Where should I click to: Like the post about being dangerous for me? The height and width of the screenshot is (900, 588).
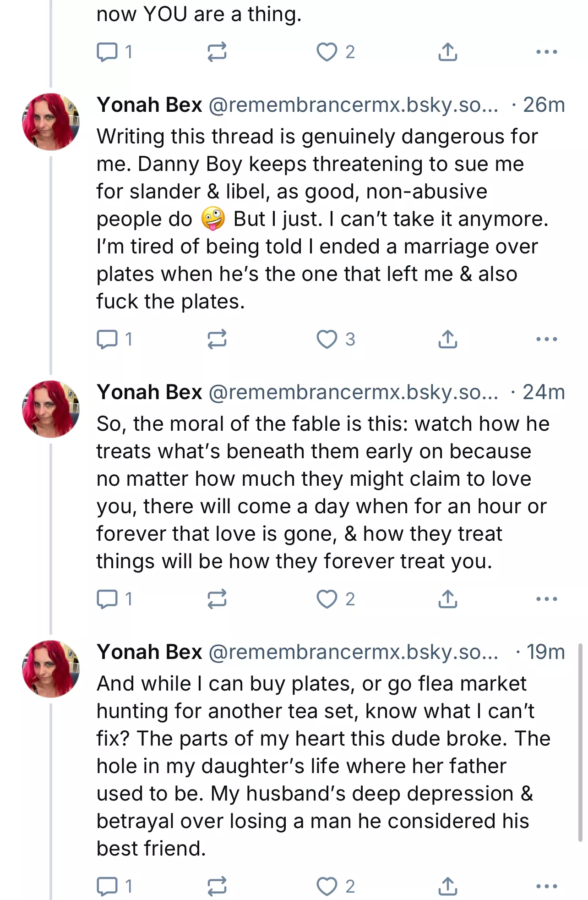(327, 339)
